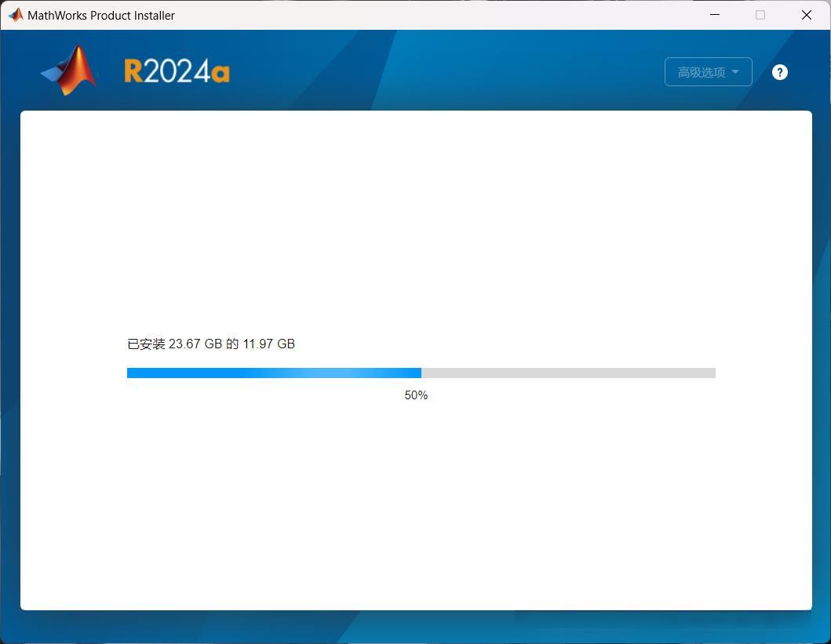The width and height of the screenshot is (831, 644).
Task: Click the empty white panel above progress text
Action: [x=416, y=223]
